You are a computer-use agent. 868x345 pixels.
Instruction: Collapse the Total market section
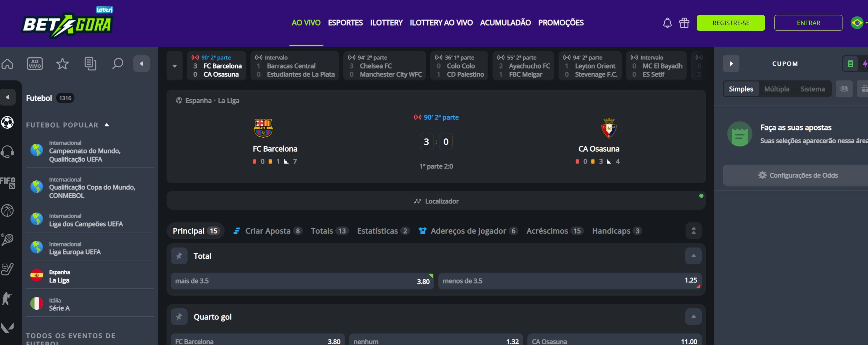[x=693, y=256]
